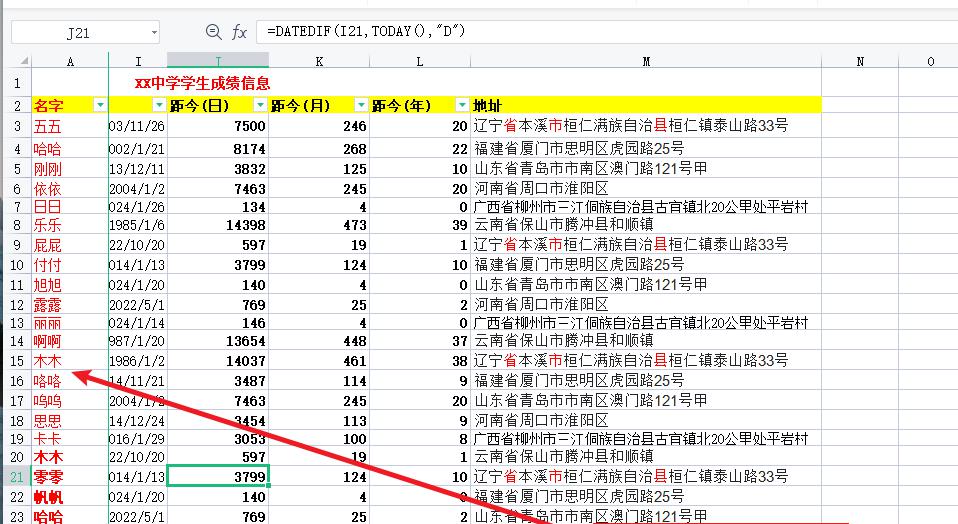This screenshot has height=524, width=958.
Task: Select row 21 header
Action: pyautogui.click(x=17, y=476)
